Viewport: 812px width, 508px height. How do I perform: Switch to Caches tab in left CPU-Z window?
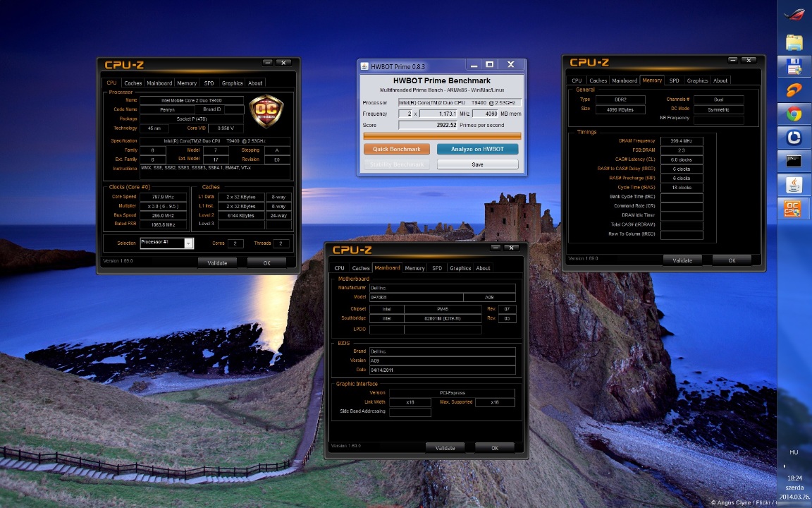[x=133, y=83]
